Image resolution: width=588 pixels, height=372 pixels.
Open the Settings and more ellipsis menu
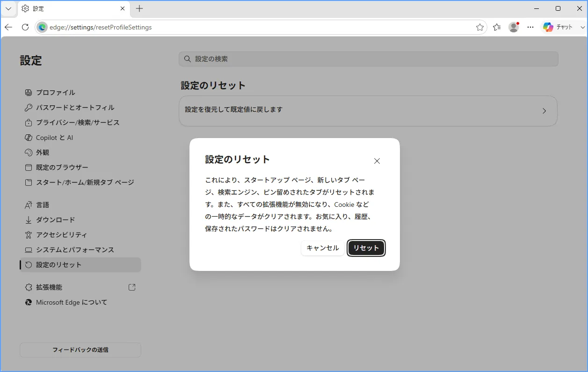click(530, 27)
